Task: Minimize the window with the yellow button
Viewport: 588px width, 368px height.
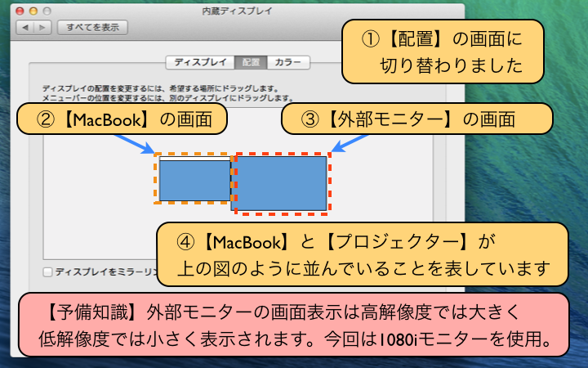Action: tap(33, 11)
